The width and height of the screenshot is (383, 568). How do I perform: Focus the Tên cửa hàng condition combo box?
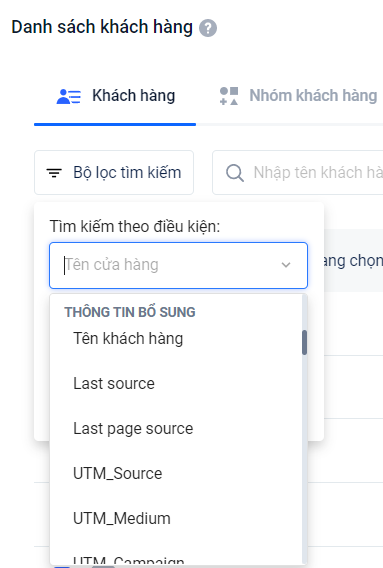click(178, 265)
